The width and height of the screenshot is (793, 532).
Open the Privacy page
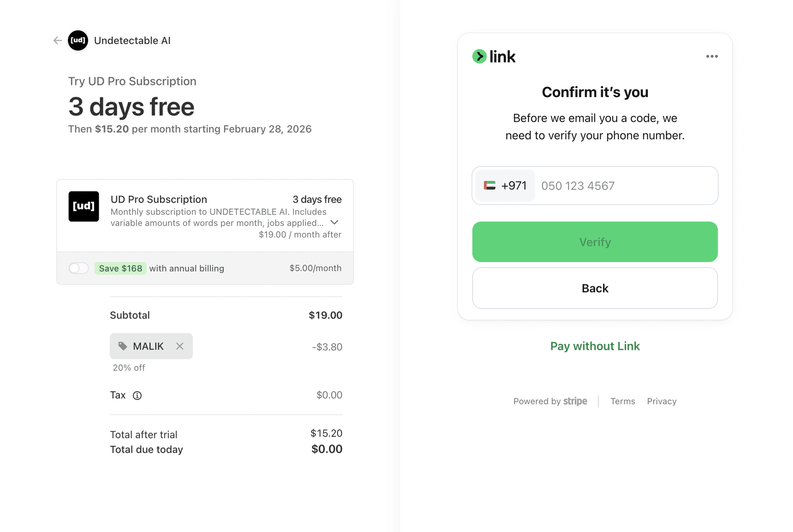[661, 401]
